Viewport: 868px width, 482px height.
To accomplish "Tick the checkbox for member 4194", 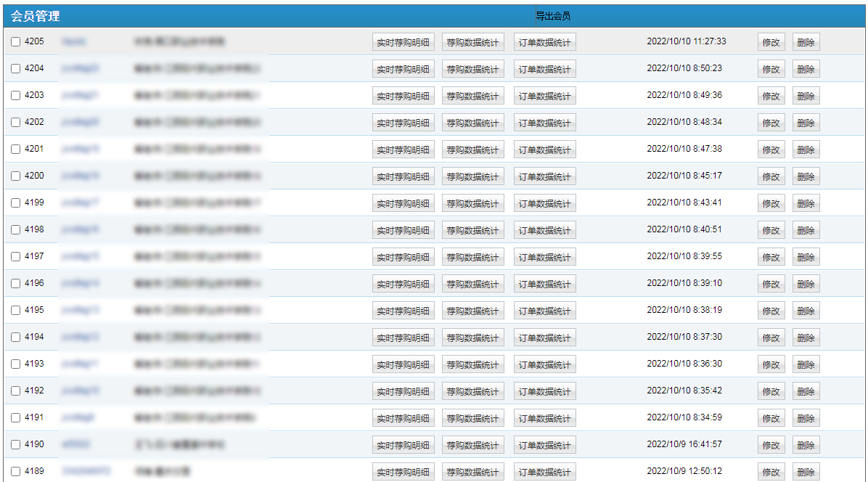I will pyautogui.click(x=16, y=338).
